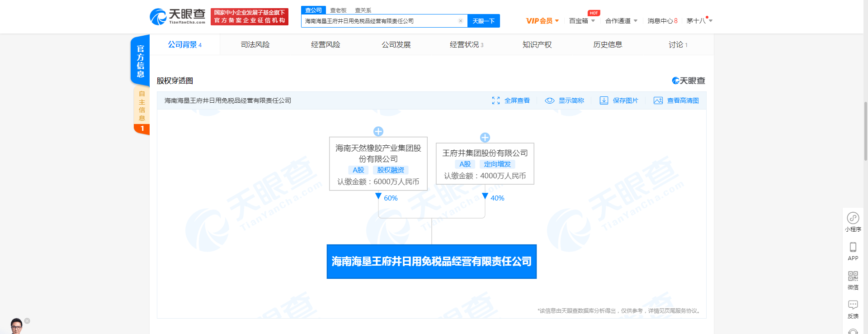
Task: Clear the search box with the X icon
Action: [460, 21]
